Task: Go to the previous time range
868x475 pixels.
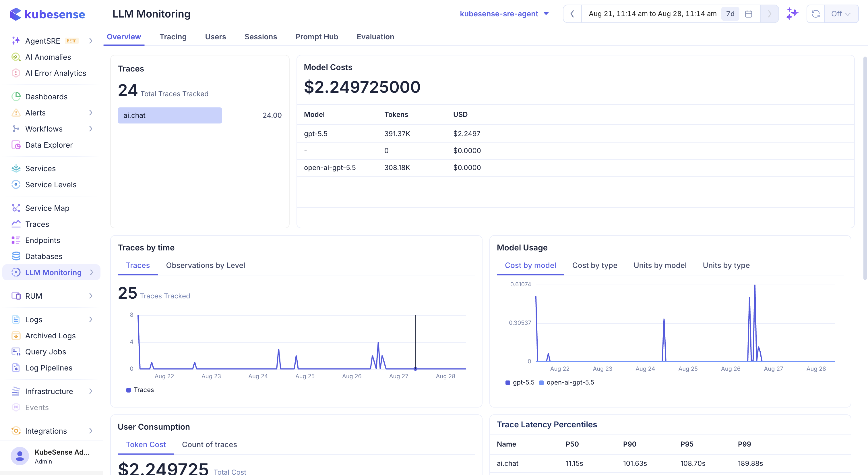Action: click(x=572, y=14)
